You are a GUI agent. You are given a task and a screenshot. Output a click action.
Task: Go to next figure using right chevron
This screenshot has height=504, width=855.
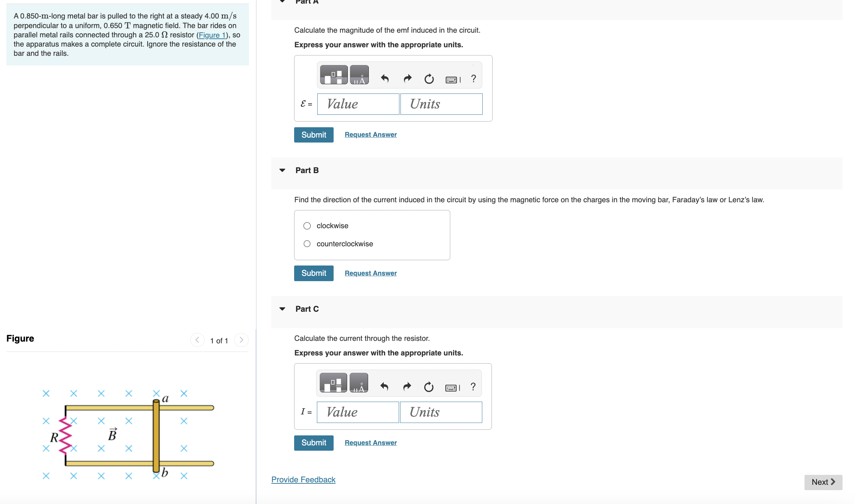pos(241,340)
